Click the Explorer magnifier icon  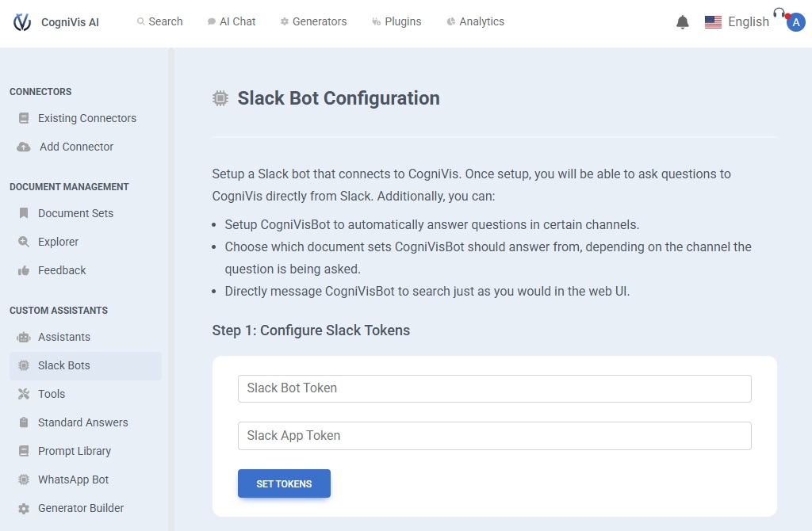coord(24,242)
